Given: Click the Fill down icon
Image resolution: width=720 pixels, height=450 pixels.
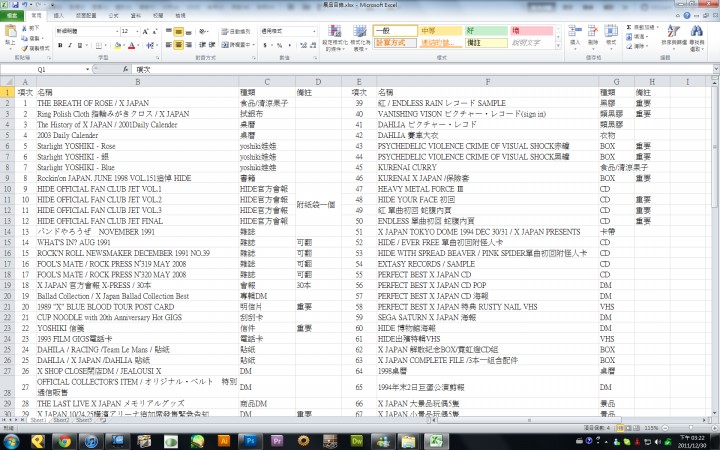Looking at the screenshot, I should (x=629, y=37).
